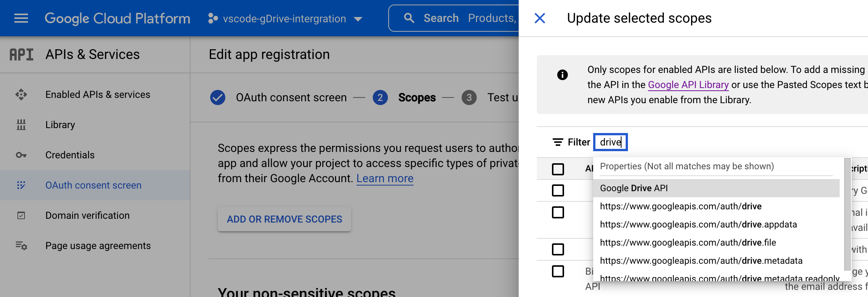
Task: Choose the auth/drive.file scope suggestion
Action: point(688,243)
